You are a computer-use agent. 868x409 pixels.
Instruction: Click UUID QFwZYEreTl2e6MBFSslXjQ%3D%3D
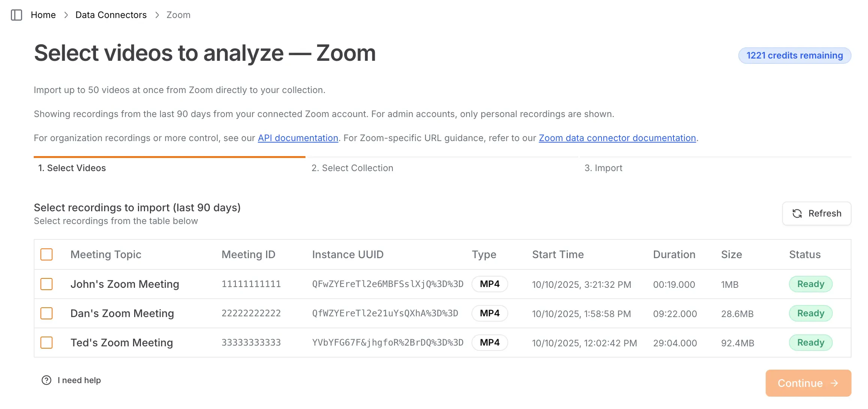coord(388,284)
